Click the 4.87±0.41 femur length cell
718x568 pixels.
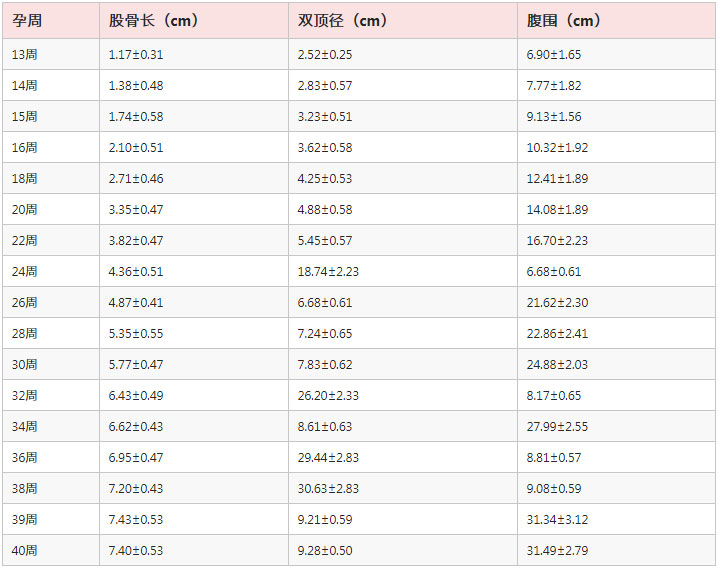136,303
